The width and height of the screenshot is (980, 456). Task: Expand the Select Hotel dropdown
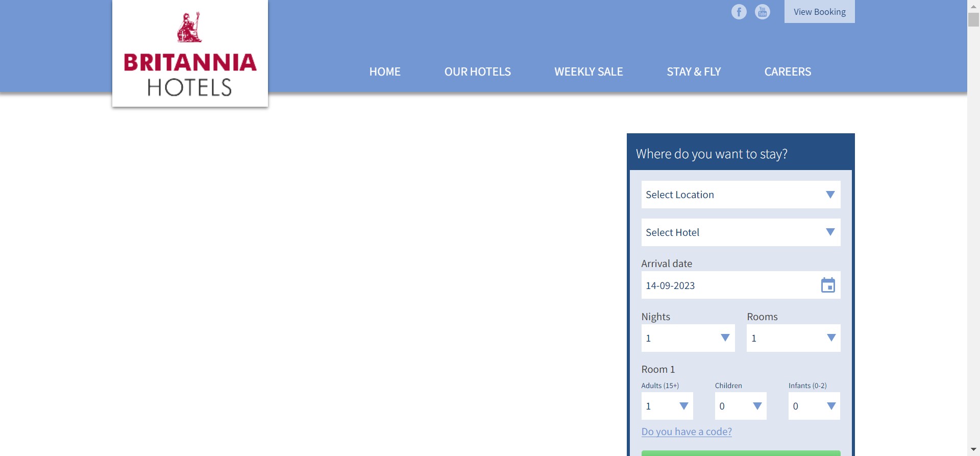(740, 232)
